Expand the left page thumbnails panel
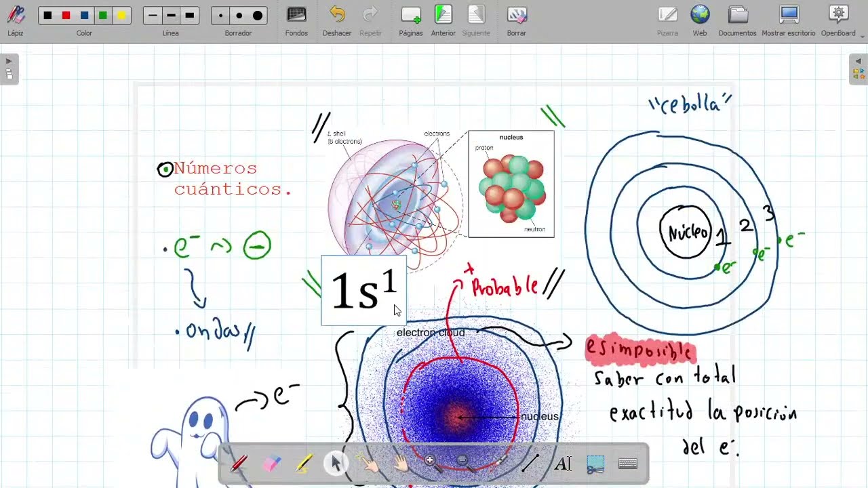Screen dimensions: 868x488 pos(9,68)
